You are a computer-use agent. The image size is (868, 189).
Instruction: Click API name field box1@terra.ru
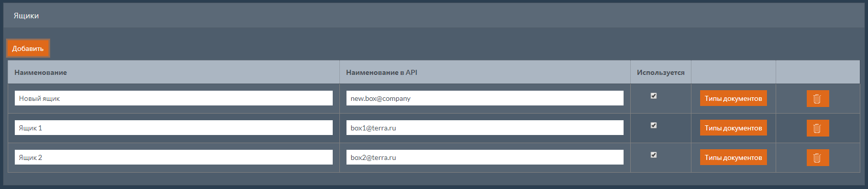pyautogui.click(x=485, y=128)
